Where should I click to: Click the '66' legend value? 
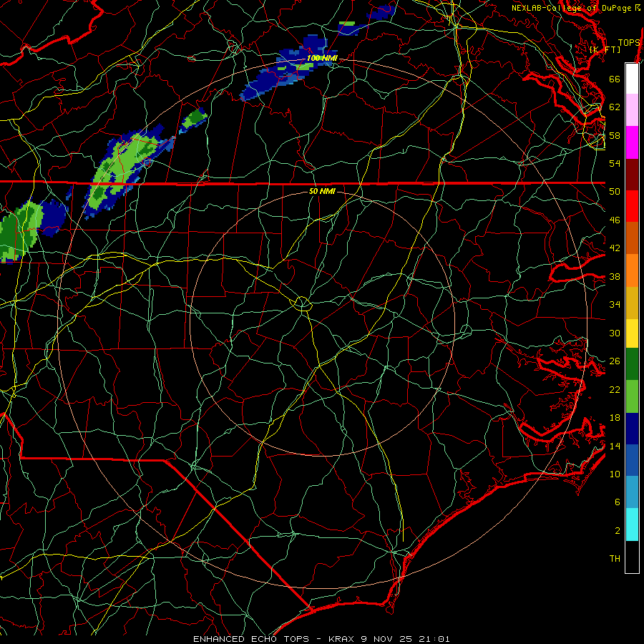click(x=615, y=79)
